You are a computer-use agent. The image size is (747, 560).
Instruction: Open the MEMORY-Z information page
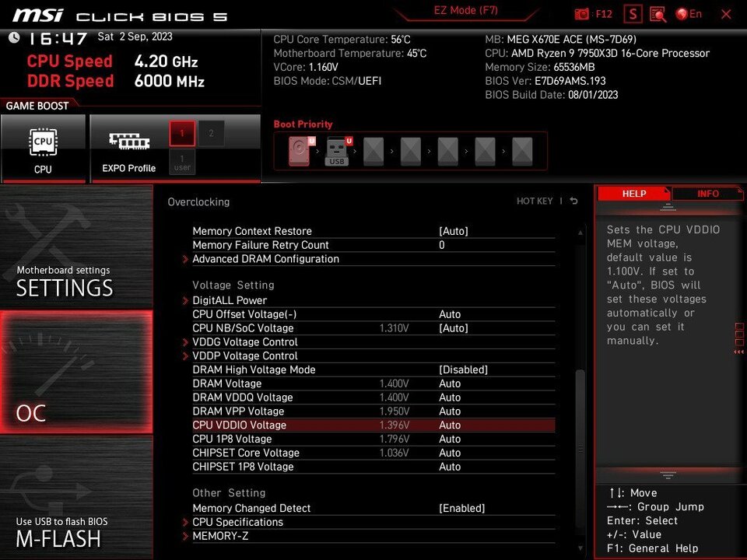(x=221, y=536)
